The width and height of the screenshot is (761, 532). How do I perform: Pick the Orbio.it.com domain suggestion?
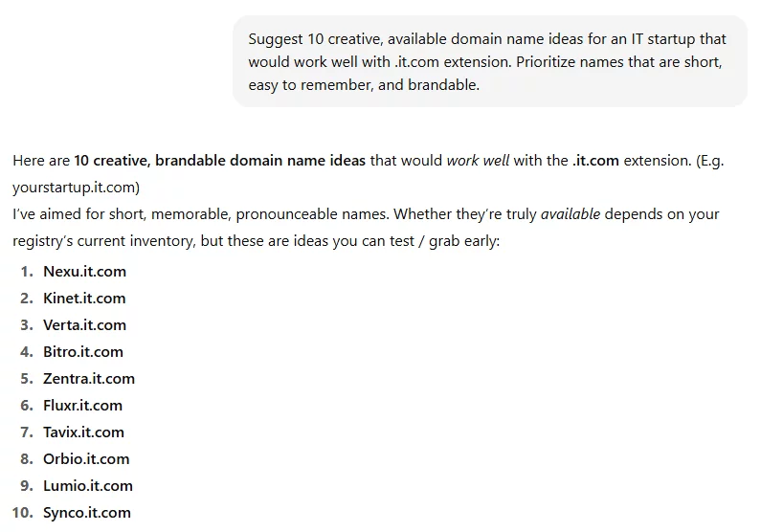click(x=86, y=459)
